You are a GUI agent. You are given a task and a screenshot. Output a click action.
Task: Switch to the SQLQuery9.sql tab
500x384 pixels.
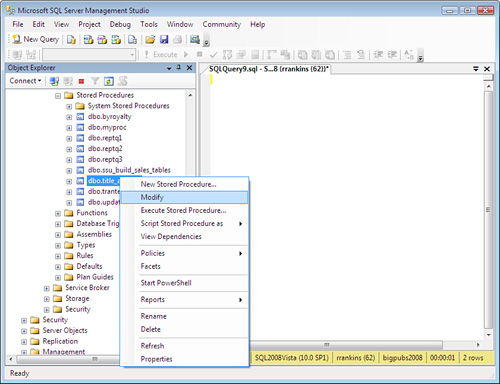click(x=268, y=69)
